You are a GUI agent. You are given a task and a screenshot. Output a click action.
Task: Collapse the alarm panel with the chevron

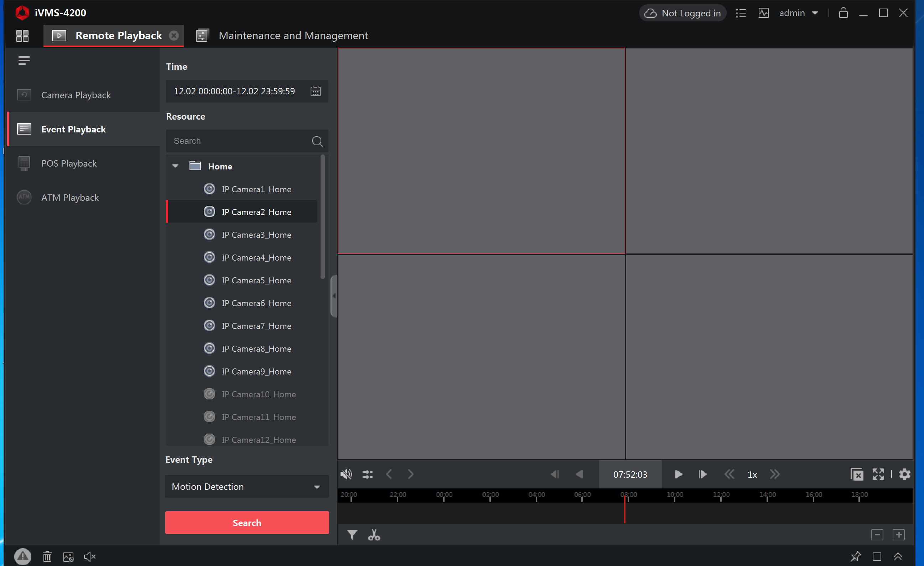tap(898, 557)
